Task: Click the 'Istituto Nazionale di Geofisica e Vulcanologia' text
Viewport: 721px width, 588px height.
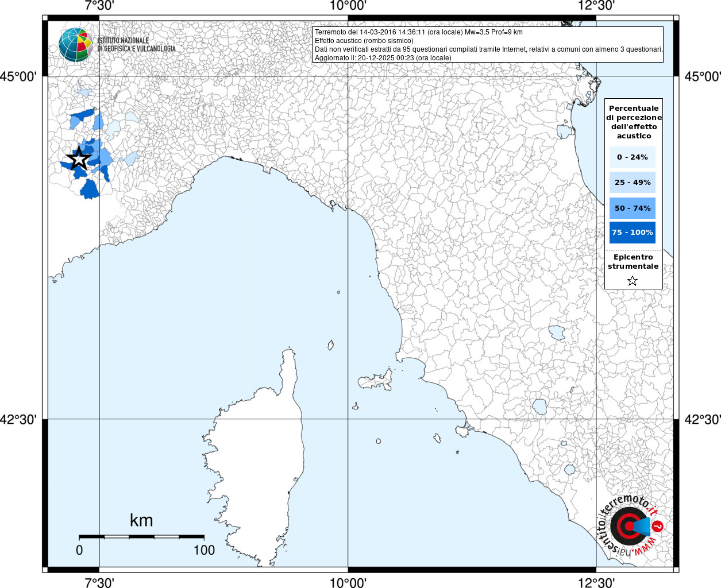Action: pyautogui.click(x=136, y=45)
